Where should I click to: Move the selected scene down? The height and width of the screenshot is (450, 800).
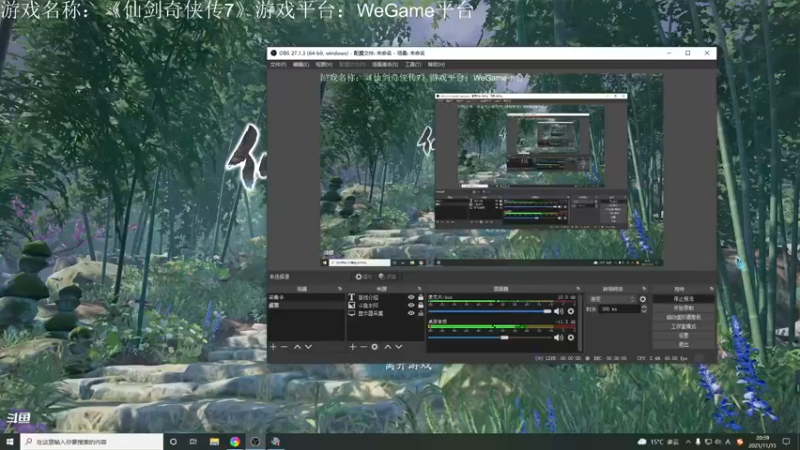[x=308, y=347]
